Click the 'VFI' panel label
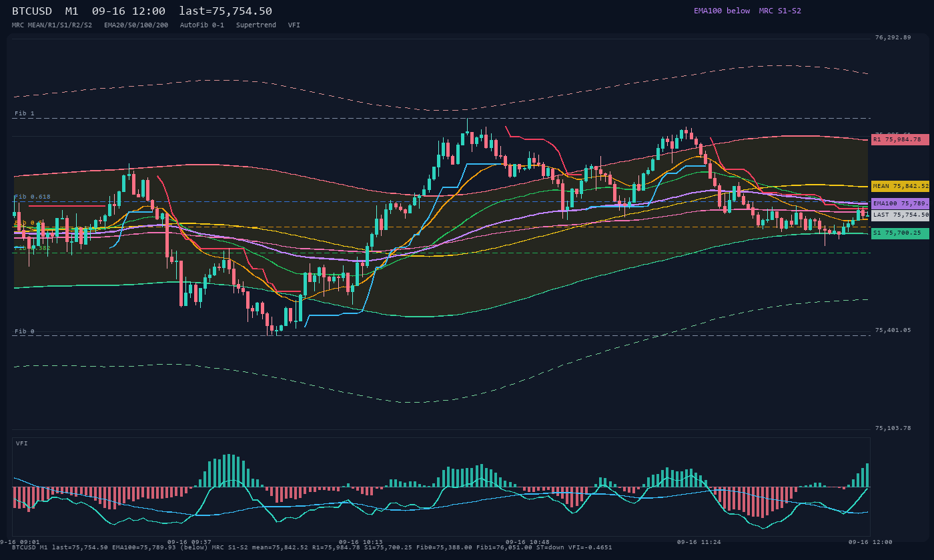This screenshot has height=560, width=934. coord(22,443)
